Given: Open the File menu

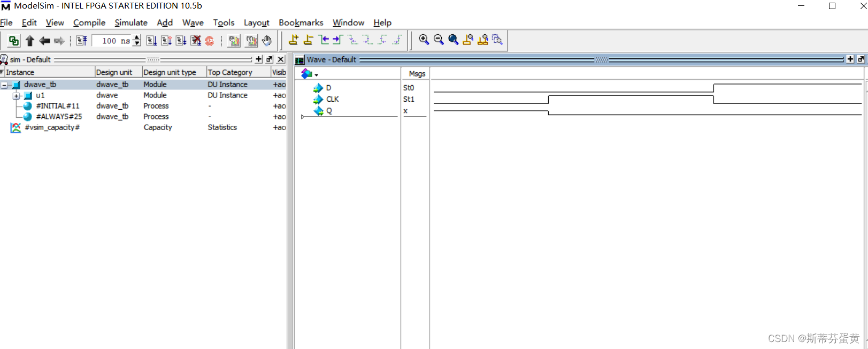Looking at the screenshot, I should (6, 22).
